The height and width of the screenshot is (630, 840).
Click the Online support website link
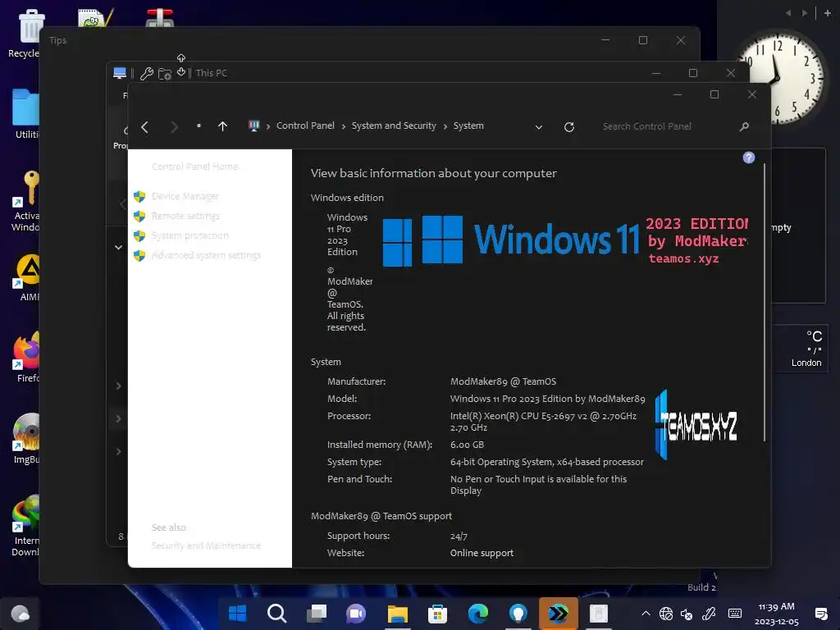tap(482, 553)
